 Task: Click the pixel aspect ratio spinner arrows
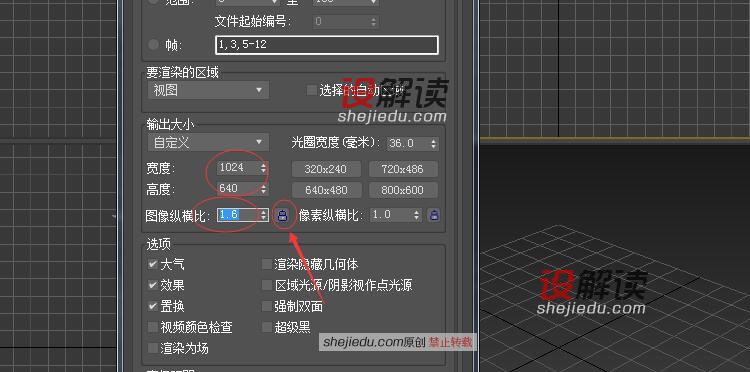coord(417,215)
